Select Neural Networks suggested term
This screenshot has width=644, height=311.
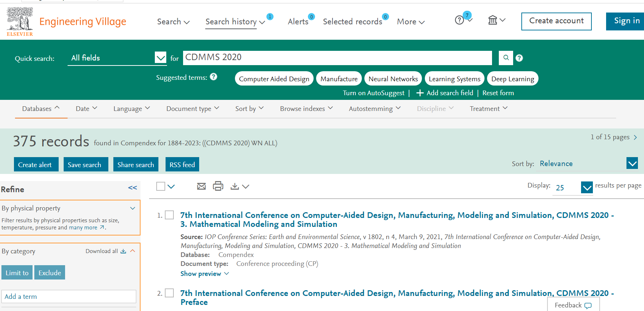click(x=393, y=79)
